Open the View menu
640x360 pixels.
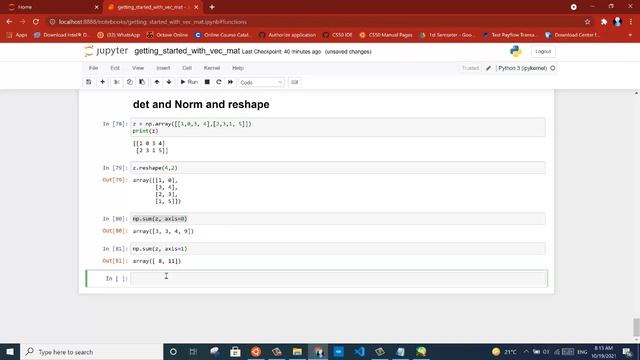[138, 68]
